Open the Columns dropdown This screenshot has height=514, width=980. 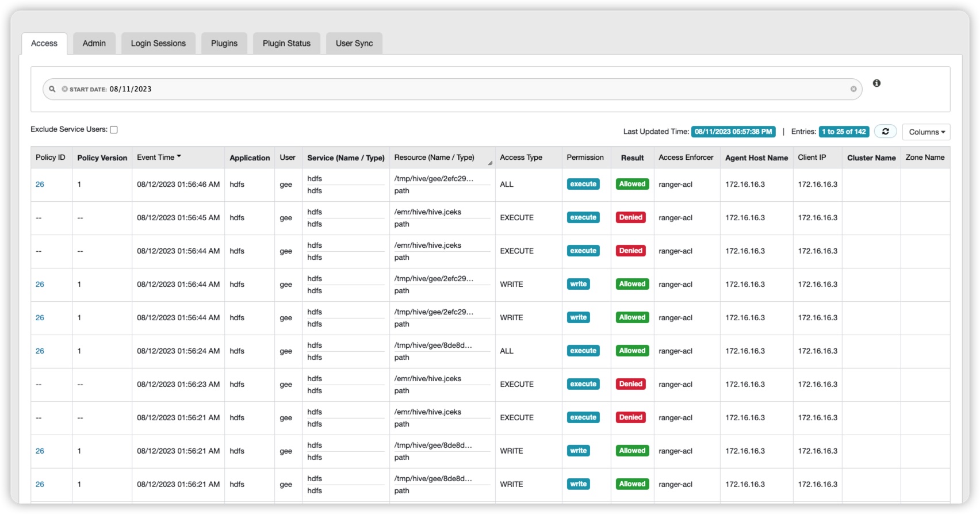pyautogui.click(x=926, y=132)
